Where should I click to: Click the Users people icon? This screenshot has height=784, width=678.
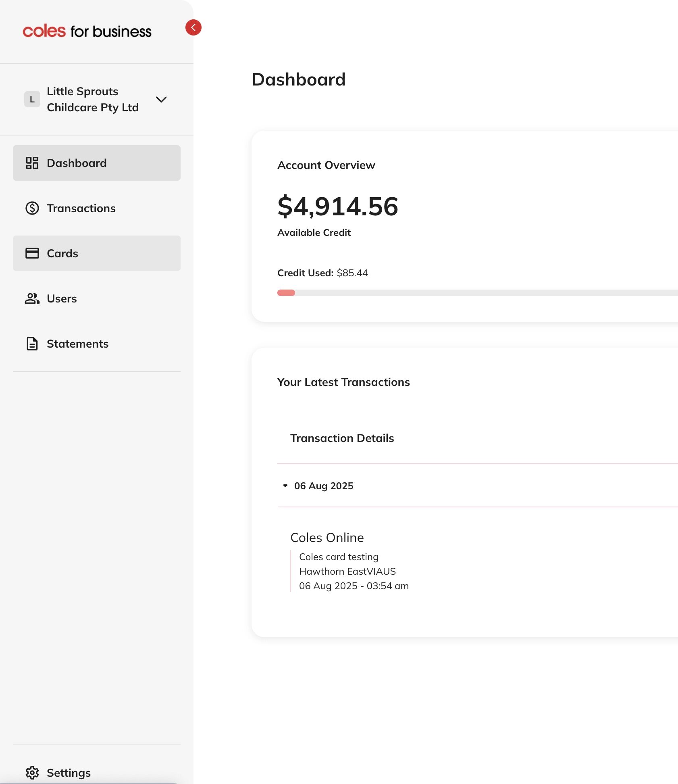[x=32, y=298]
